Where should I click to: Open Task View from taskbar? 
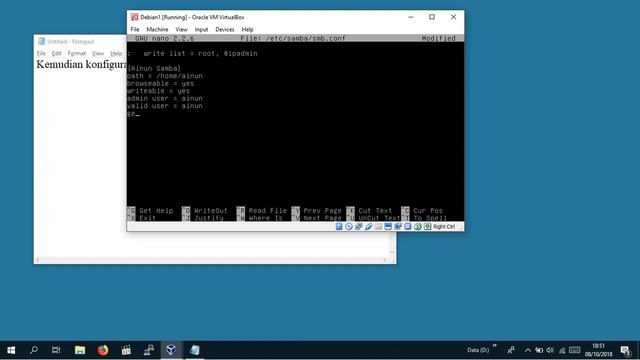(56, 350)
